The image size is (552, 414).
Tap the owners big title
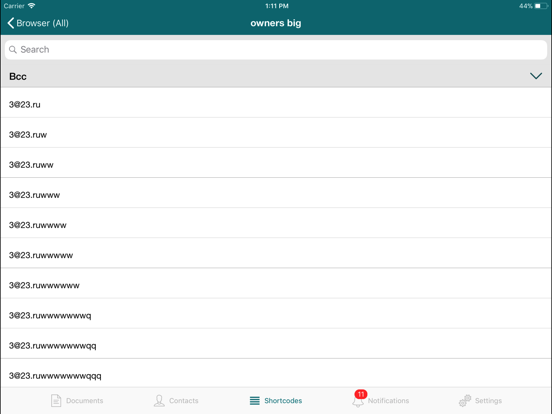276,23
